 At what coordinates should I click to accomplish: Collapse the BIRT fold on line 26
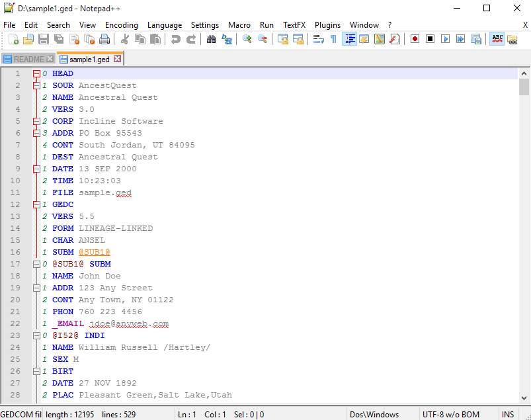[36, 371]
